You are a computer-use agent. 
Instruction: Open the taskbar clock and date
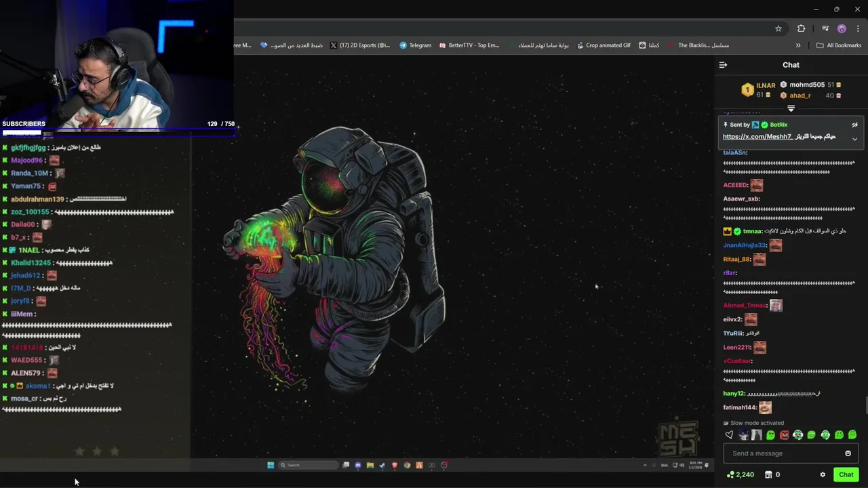[x=696, y=465]
